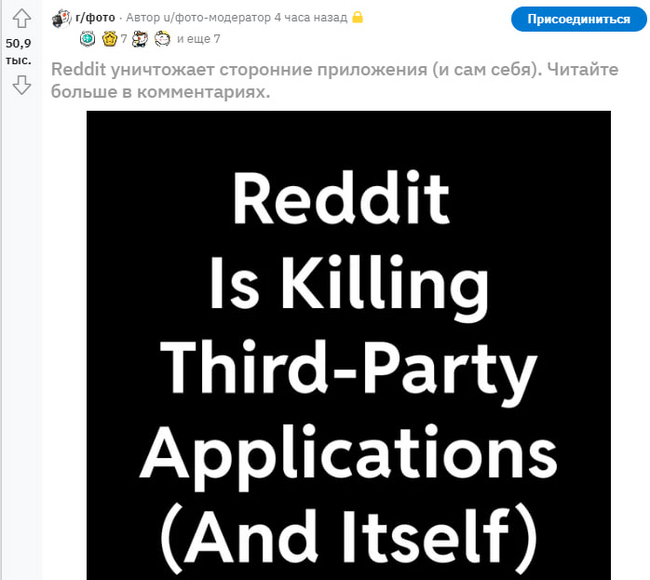650x580 pixels.
Task: Downvote the post with the down arrow
Action: coord(21,85)
